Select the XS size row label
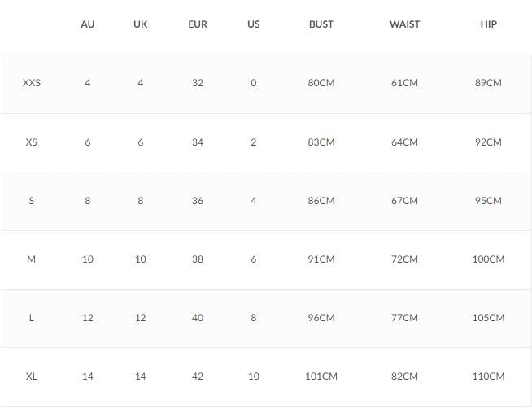The image size is (532, 418). pyautogui.click(x=32, y=142)
